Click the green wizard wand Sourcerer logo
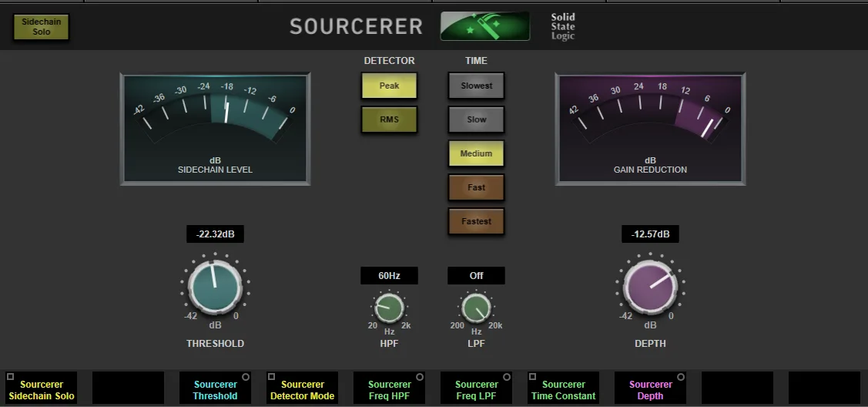 click(x=485, y=26)
